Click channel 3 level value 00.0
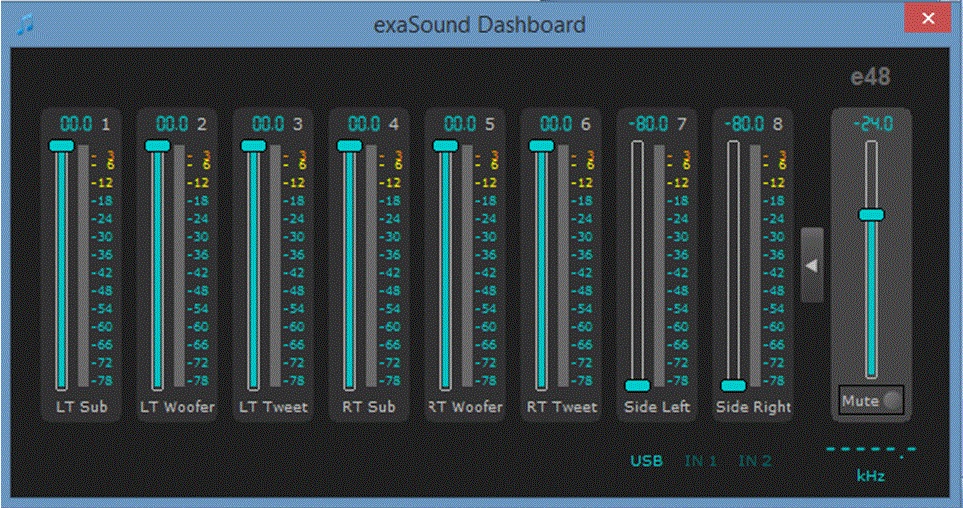The image size is (963, 508). click(x=268, y=124)
